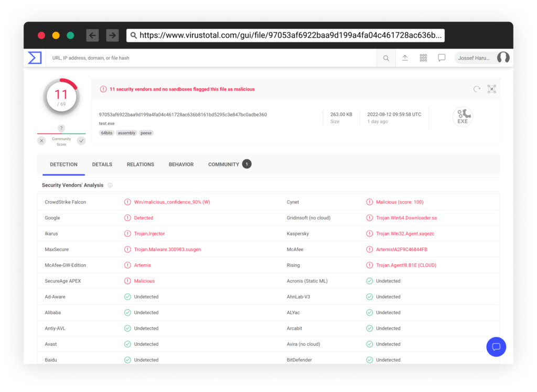
Task: Click the McAfee-GW-Edition vendor name
Action: (x=65, y=265)
